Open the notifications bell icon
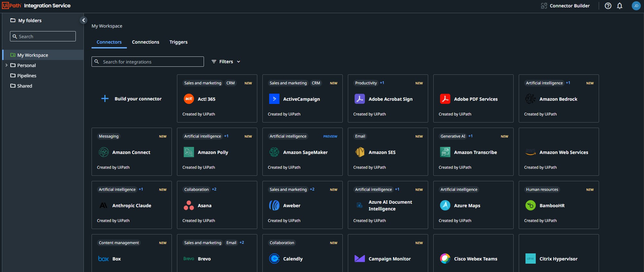This screenshot has width=644, height=272. pos(620,6)
